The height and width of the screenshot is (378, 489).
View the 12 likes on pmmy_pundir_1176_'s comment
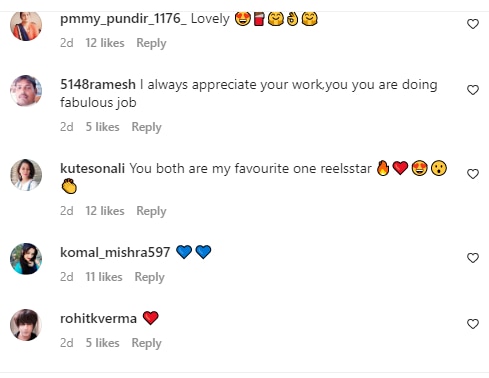point(105,43)
